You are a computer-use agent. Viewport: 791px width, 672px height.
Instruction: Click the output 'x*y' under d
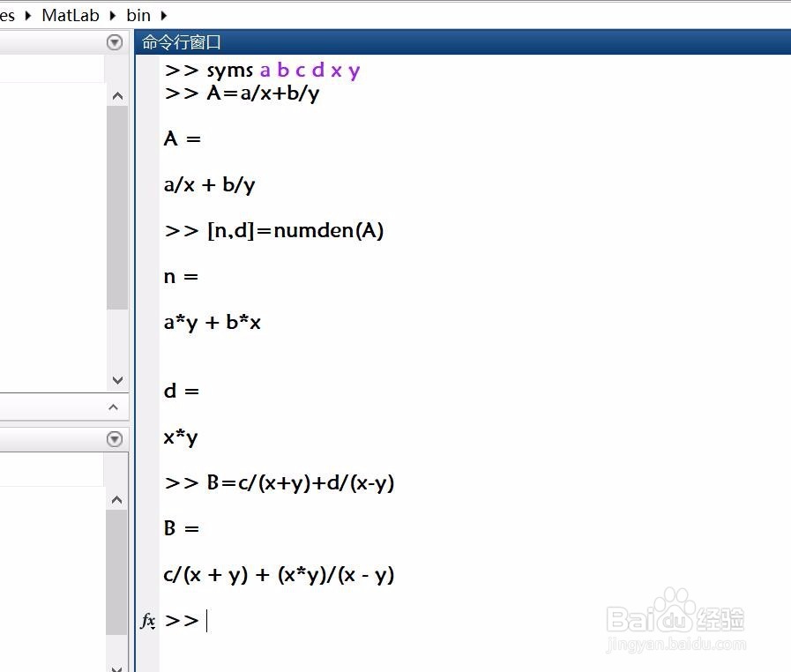181,437
